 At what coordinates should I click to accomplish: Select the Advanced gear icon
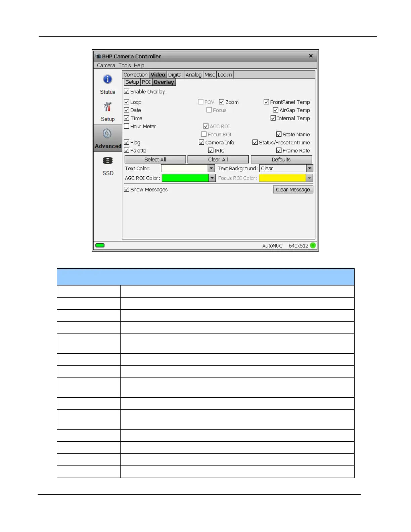[107, 134]
